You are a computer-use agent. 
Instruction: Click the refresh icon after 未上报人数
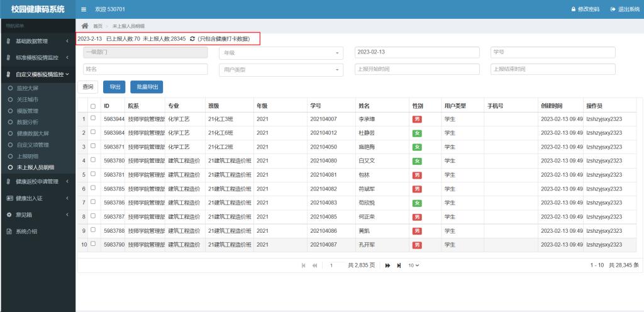192,38
